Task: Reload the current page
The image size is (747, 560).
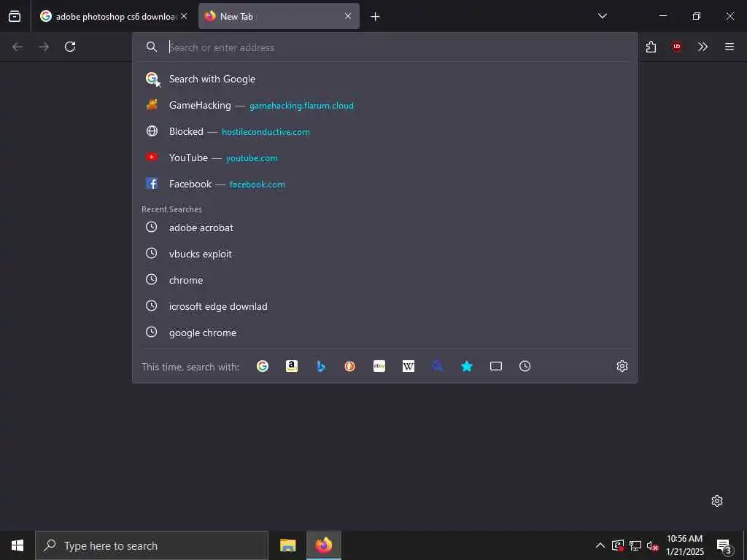Action: coord(70,47)
